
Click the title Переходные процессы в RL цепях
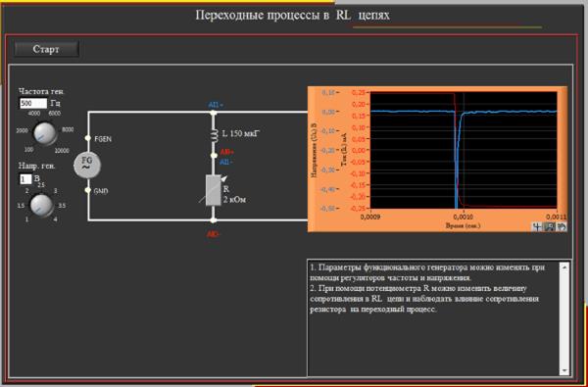[x=292, y=16]
